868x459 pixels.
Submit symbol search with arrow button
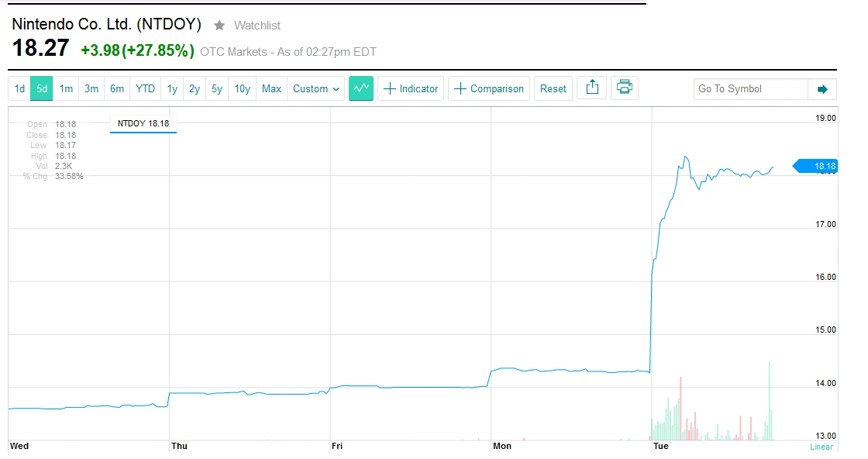click(x=822, y=89)
